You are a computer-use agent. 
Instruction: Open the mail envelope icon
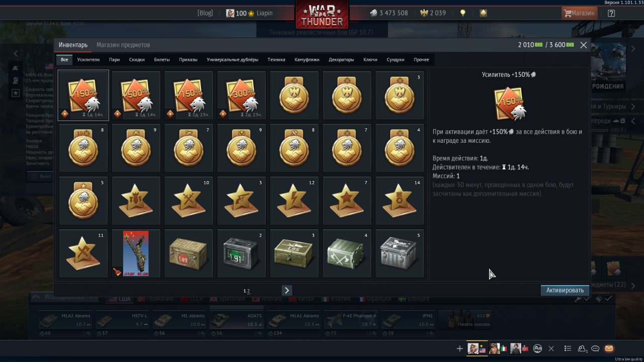click(x=609, y=348)
